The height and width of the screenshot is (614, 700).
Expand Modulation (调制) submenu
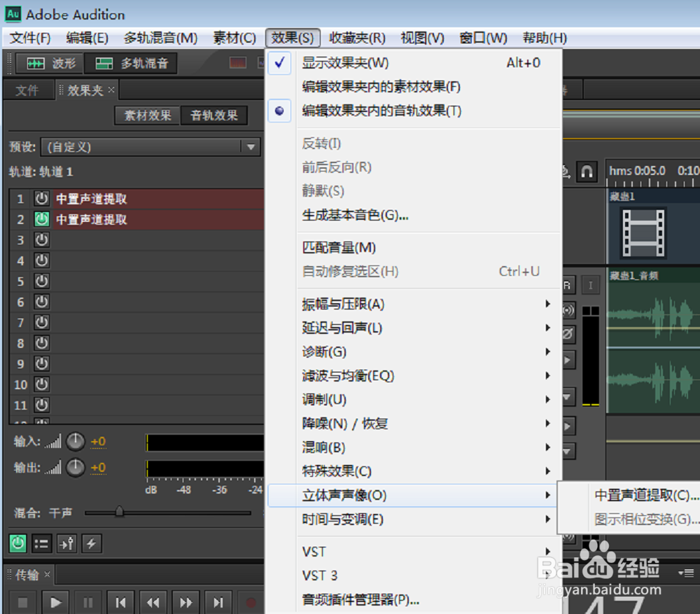tap(414, 400)
